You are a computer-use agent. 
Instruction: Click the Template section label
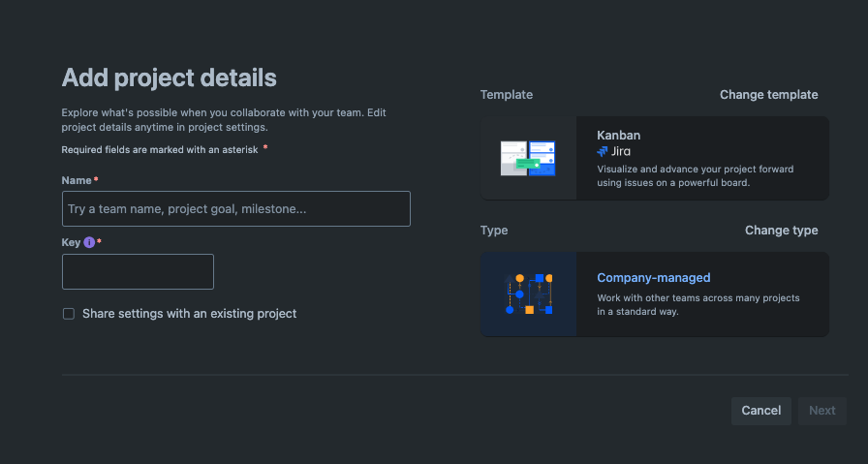coord(507,95)
